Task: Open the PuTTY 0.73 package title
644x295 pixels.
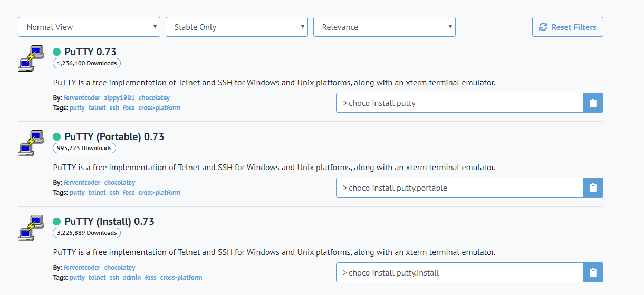Action: pyautogui.click(x=91, y=52)
